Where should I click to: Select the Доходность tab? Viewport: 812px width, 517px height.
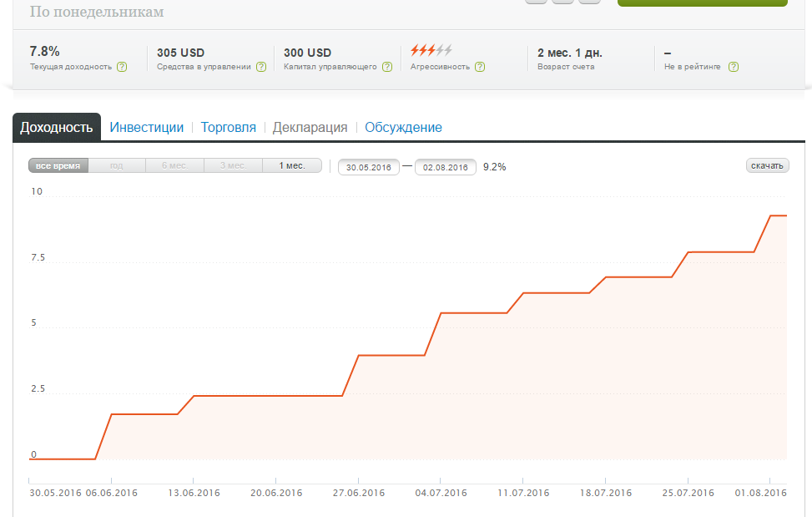coord(57,128)
